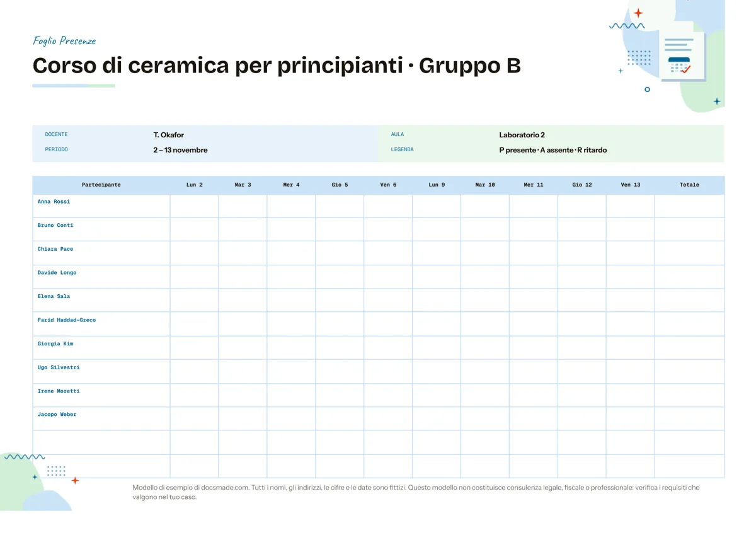
Task: Select participant name 'Davide Longo'
Action: (57, 273)
